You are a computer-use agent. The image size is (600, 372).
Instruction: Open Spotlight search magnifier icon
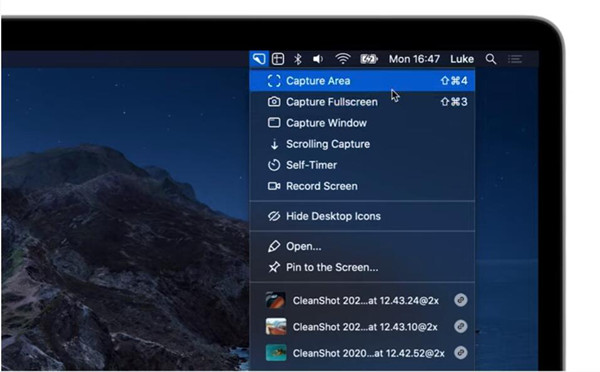[491, 59]
